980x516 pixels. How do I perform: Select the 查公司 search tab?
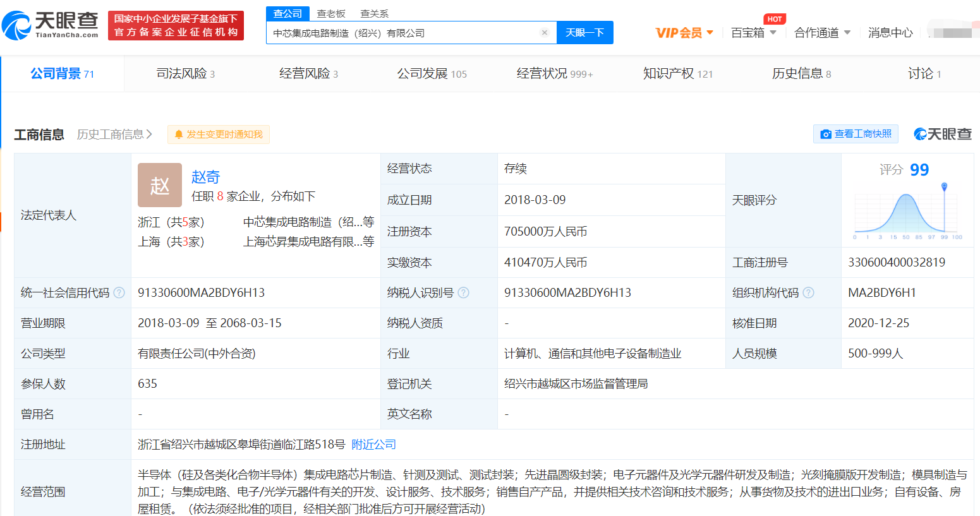tap(287, 13)
